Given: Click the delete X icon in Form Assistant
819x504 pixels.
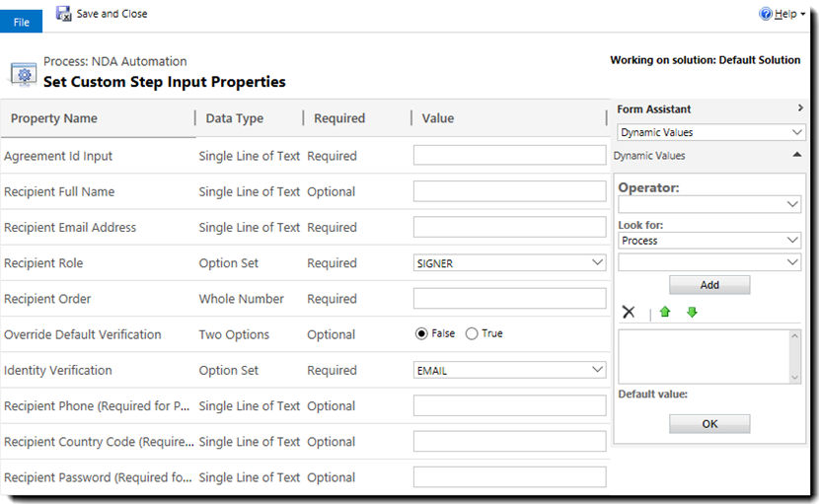Looking at the screenshot, I should (x=629, y=313).
